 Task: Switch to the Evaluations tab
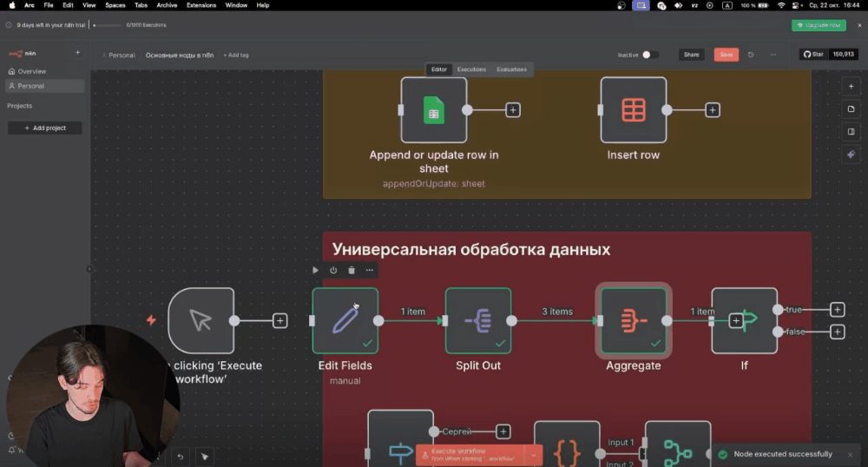point(511,69)
